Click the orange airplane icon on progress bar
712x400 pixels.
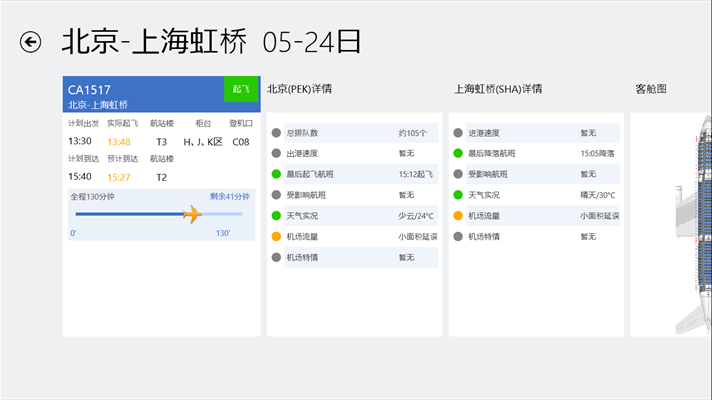[192, 213]
